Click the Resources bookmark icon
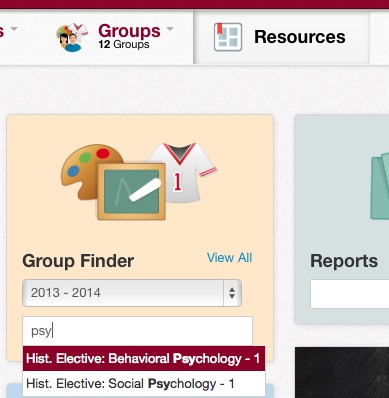 (228, 37)
